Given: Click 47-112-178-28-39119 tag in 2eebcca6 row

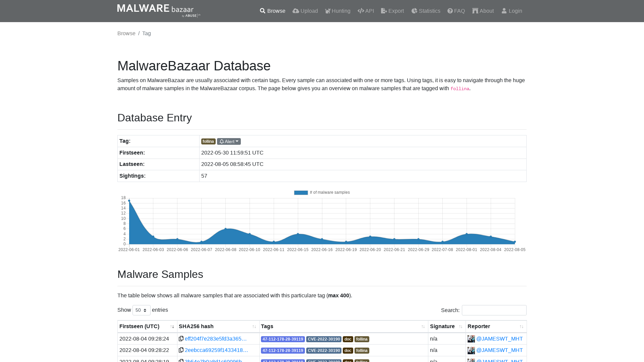Looking at the screenshot, I should pos(283,351).
